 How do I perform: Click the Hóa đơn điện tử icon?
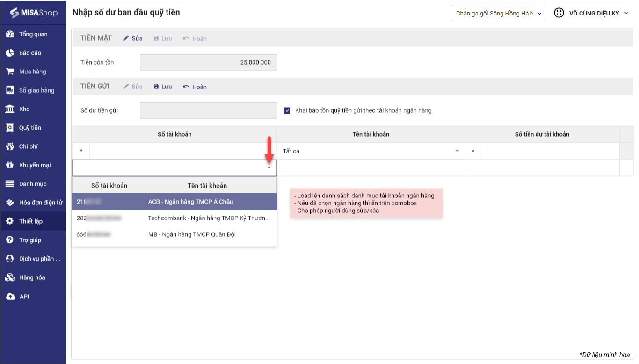(10, 203)
